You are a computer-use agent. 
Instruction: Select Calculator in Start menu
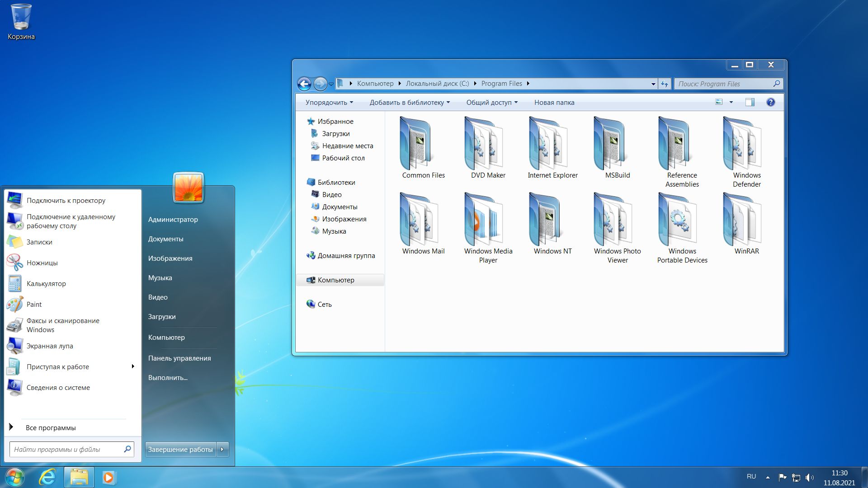[x=46, y=284]
